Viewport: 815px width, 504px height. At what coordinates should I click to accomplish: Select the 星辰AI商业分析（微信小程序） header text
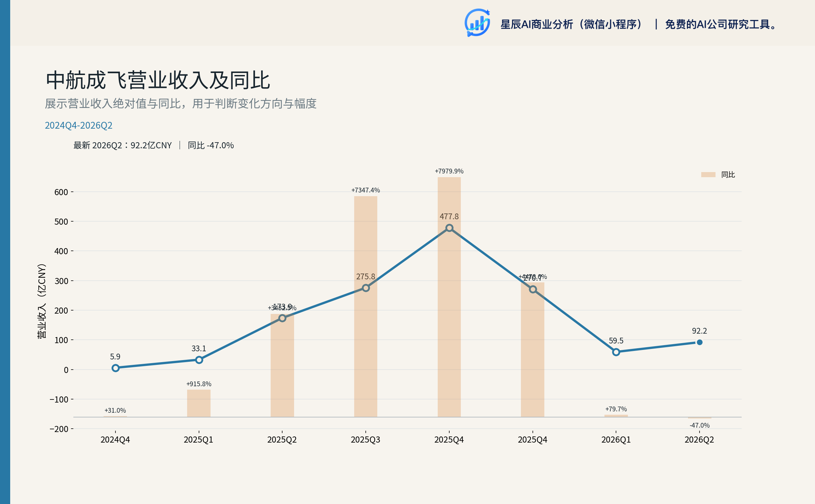click(x=572, y=24)
